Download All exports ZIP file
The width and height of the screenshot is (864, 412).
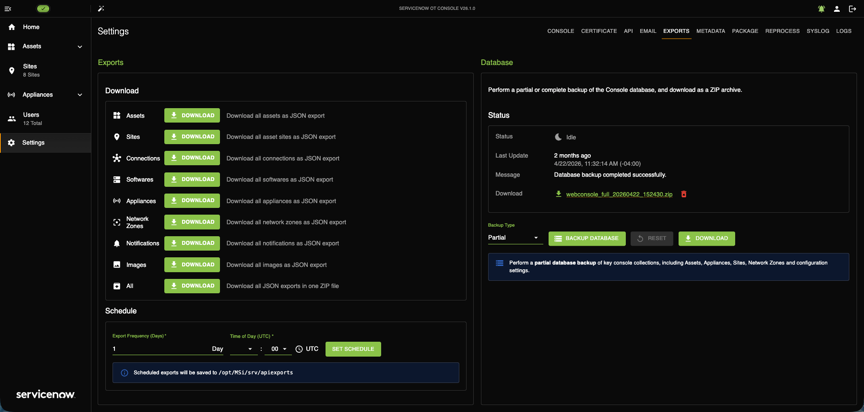click(x=192, y=286)
